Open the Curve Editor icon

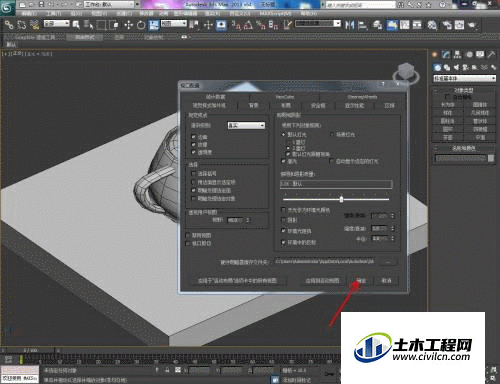pos(405,25)
